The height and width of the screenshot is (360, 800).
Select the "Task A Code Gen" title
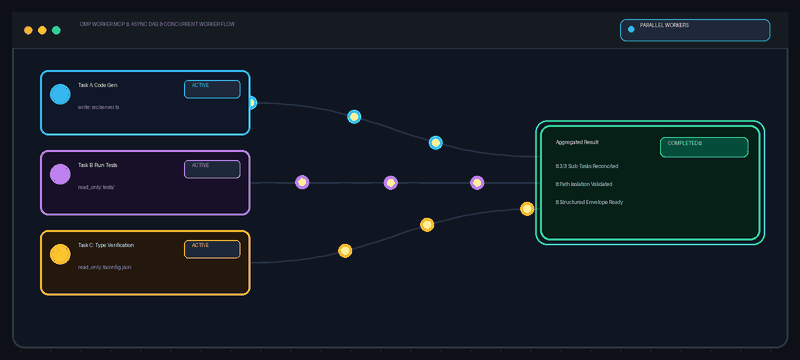click(x=97, y=85)
